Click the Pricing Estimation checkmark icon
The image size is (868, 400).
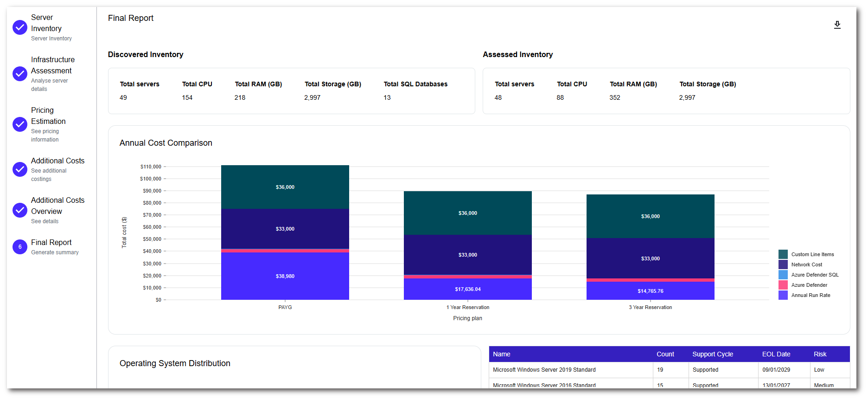(20, 124)
